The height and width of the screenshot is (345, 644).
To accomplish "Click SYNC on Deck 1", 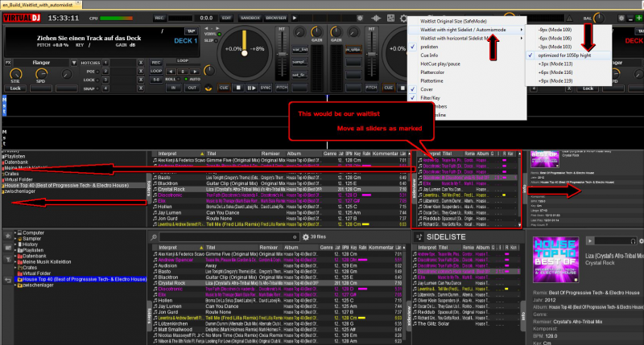I will click(x=266, y=88).
